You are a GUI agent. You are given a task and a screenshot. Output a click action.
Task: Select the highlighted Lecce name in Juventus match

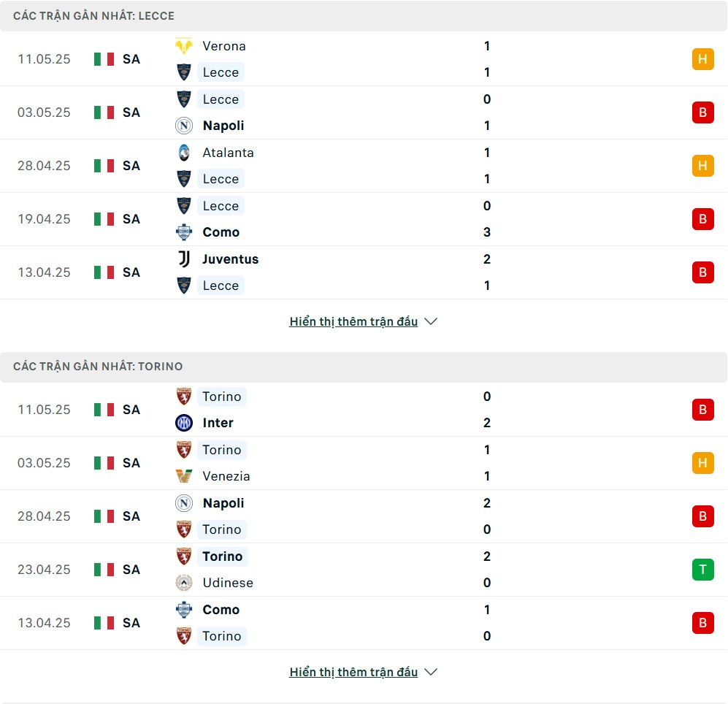point(221,286)
